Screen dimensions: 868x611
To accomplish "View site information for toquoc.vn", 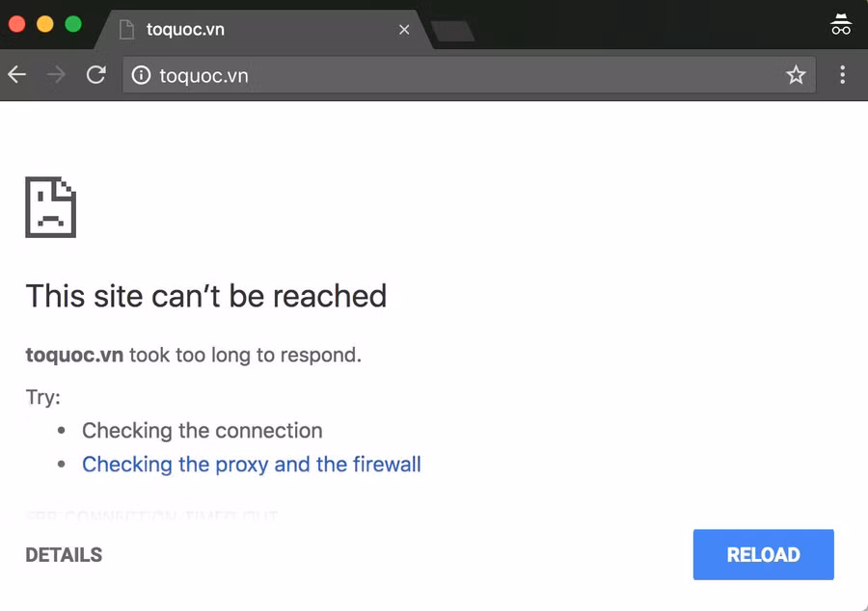I will 141,75.
